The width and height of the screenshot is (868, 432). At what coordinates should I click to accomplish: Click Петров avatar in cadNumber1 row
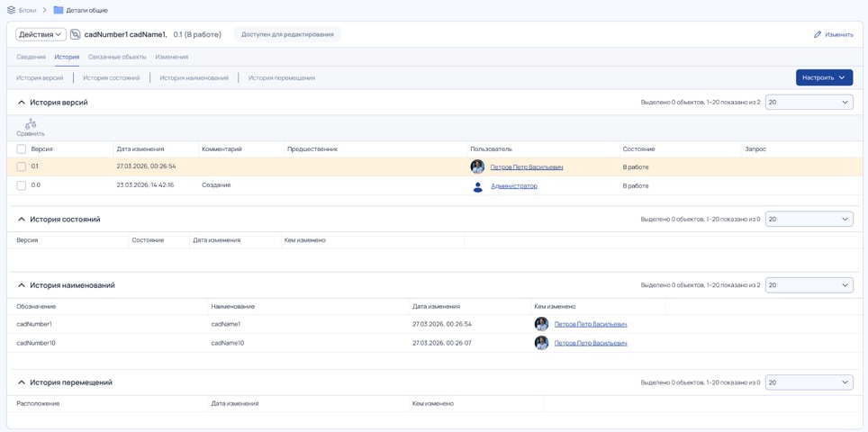click(x=541, y=324)
